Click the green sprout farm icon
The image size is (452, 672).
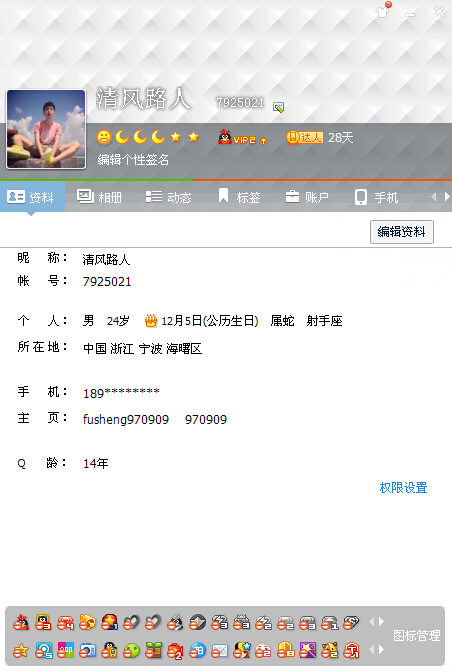tap(153, 651)
